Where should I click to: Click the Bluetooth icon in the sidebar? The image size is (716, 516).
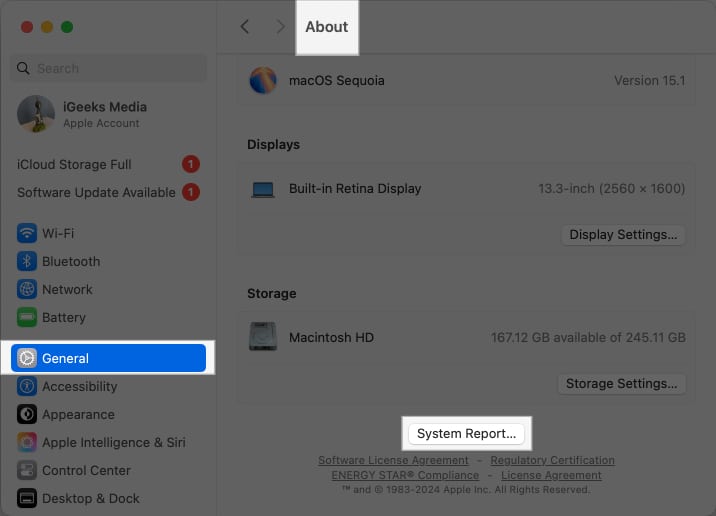coord(27,261)
